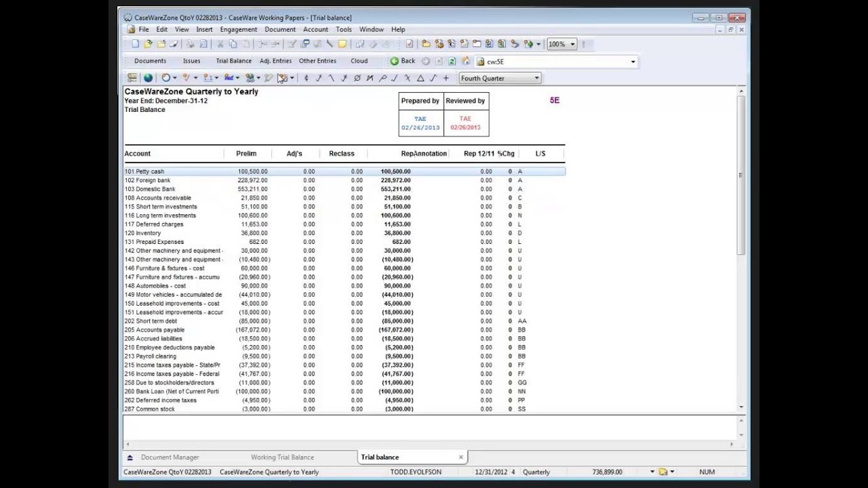
Task: Click the Open file folder icon
Action: point(147,44)
